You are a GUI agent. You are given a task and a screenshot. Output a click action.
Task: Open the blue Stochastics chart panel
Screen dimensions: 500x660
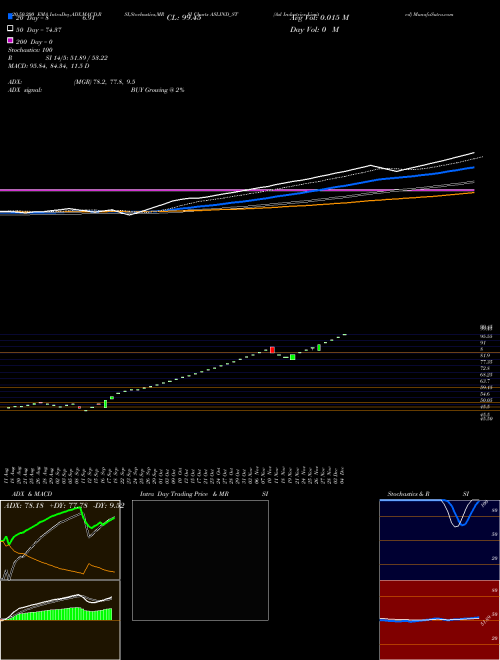tap(439, 540)
